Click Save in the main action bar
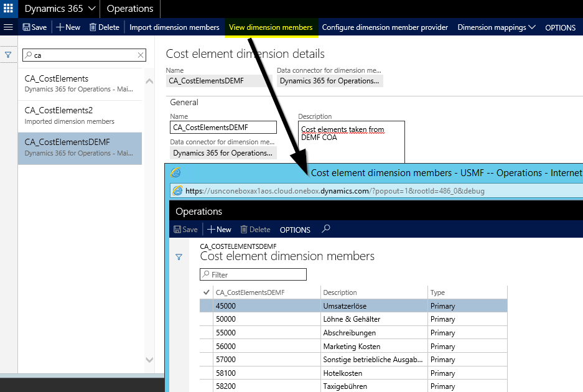 pos(34,27)
